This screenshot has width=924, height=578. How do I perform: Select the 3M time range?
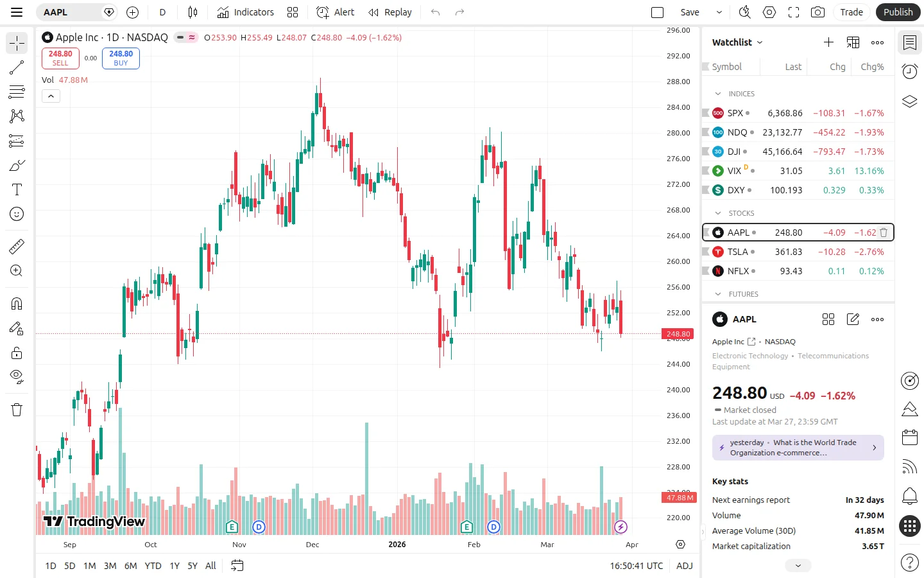110,566
